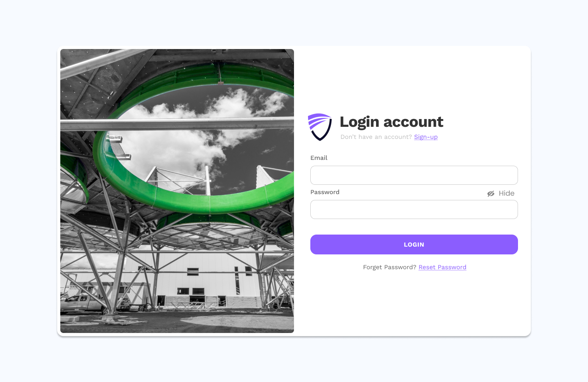This screenshot has width=588, height=382.
Task: Click the Email field label
Action: [x=319, y=158]
